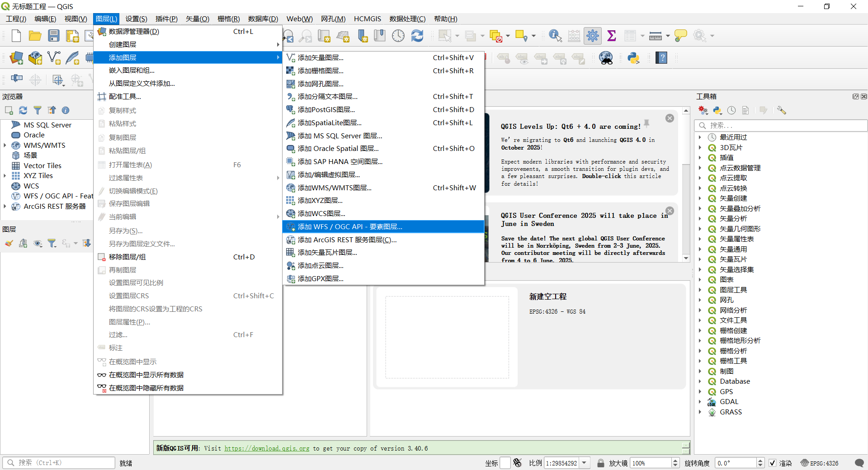Open the map scale dropdown
The image size is (868, 470).
(x=585, y=463)
